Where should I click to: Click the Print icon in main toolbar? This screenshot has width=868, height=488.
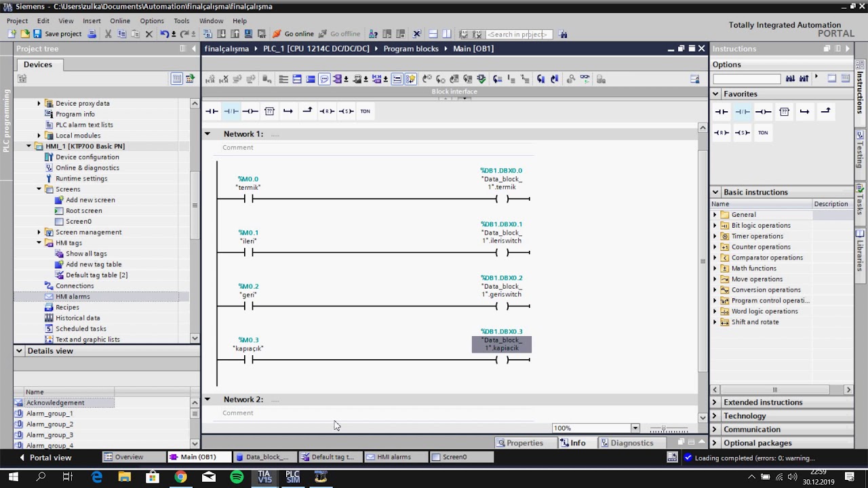coord(92,34)
